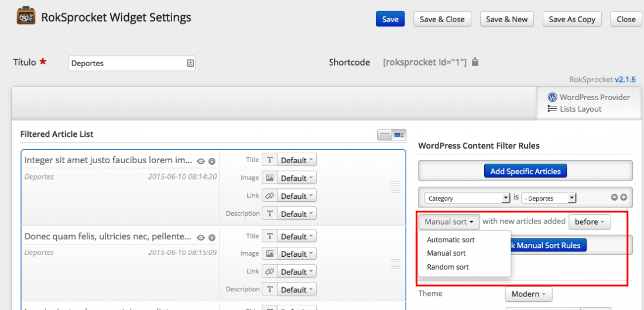Select Random sort from the menu
644x310 pixels.
pos(448,267)
